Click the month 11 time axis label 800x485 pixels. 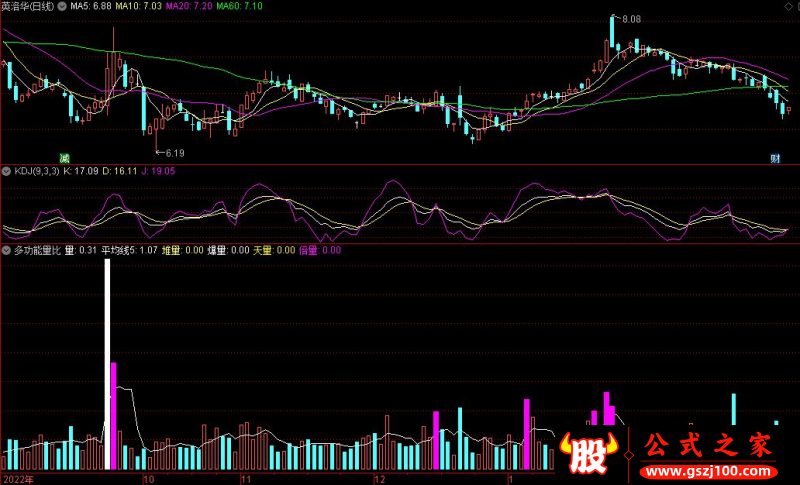(x=246, y=479)
